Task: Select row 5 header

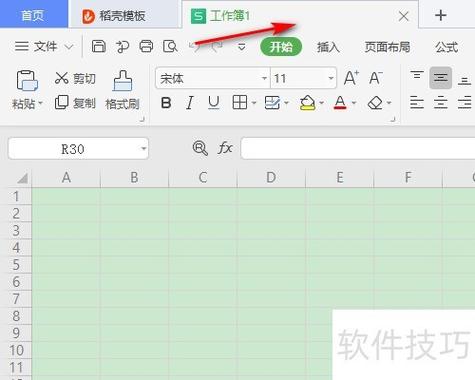Action: coord(16,265)
